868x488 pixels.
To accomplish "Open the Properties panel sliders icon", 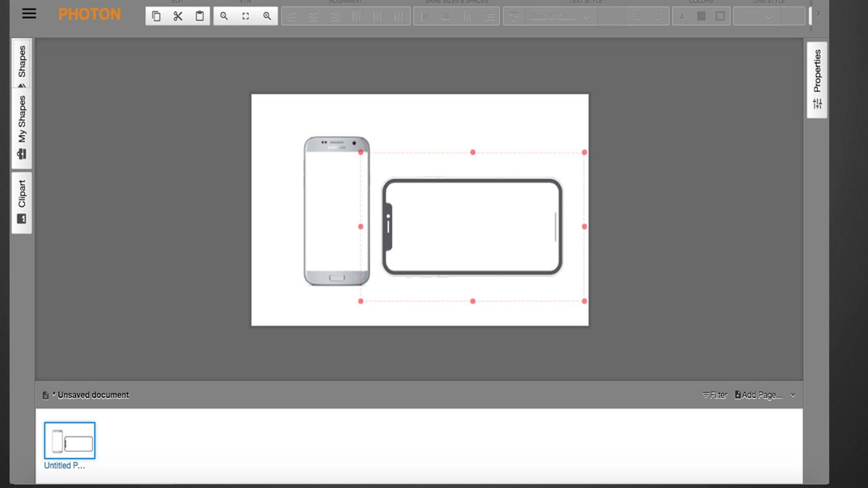I will coord(817,104).
